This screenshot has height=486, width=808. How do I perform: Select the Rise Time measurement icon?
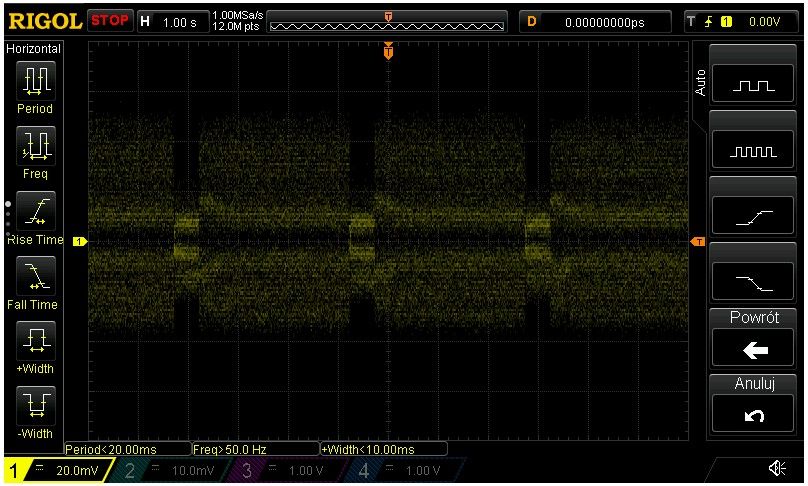point(36,211)
